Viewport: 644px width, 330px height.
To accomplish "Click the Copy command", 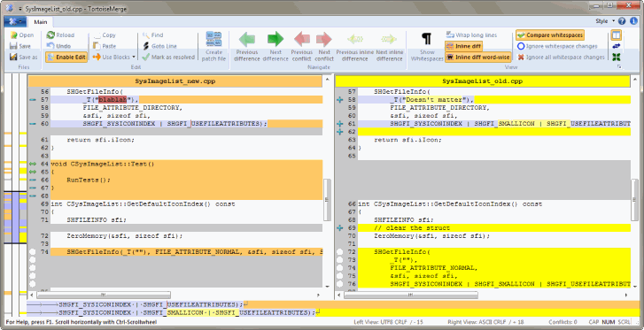I will [105, 35].
